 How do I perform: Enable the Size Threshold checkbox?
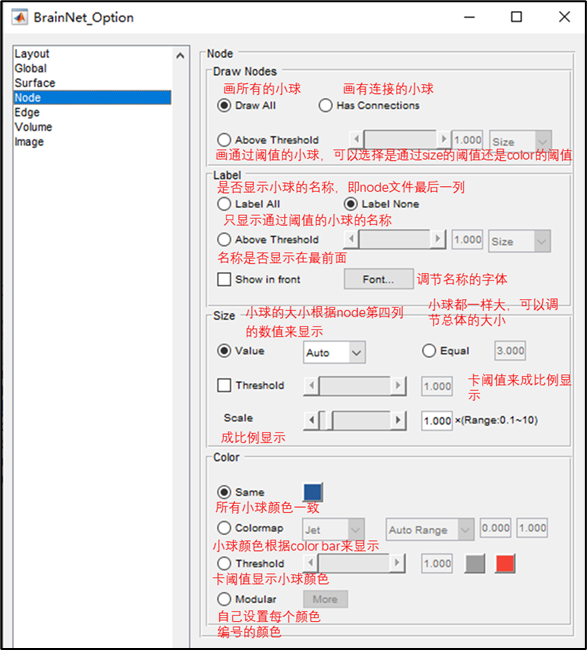(224, 385)
